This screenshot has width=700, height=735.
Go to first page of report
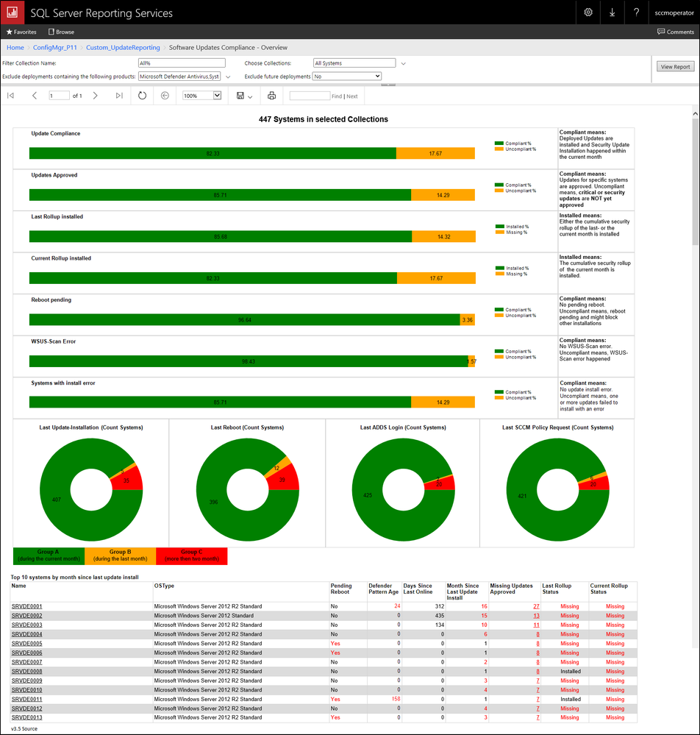(11, 96)
